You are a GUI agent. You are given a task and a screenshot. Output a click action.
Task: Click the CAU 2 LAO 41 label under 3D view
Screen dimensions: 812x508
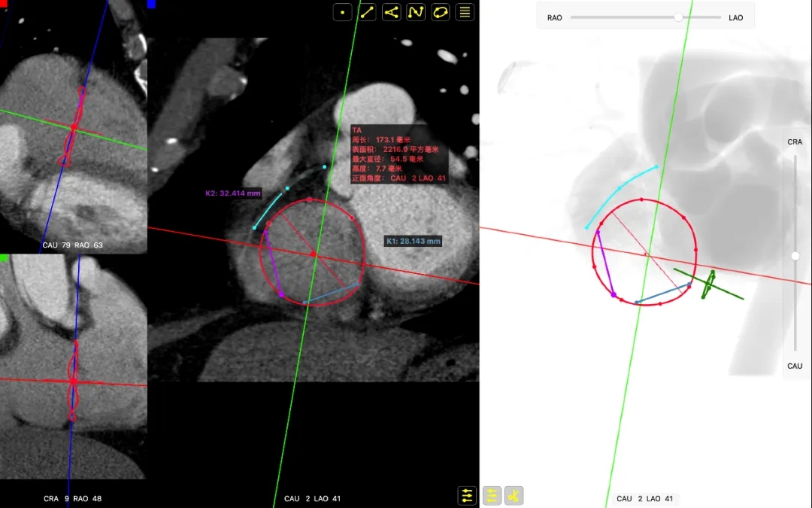(646, 498)
